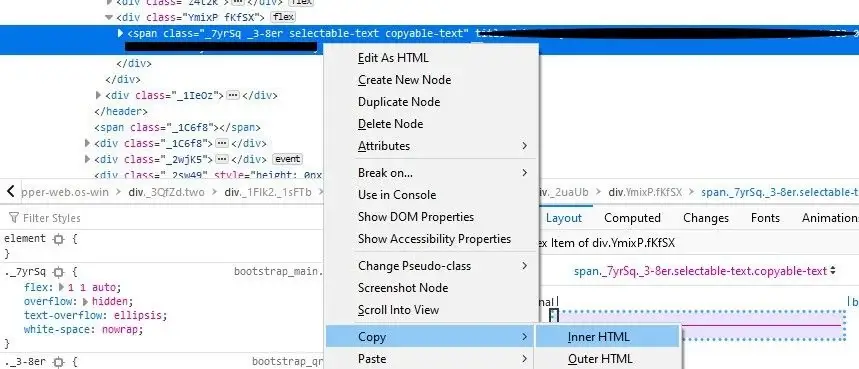
Task: Choose Screenshot Node menu entry
Action: click(403, 288)
